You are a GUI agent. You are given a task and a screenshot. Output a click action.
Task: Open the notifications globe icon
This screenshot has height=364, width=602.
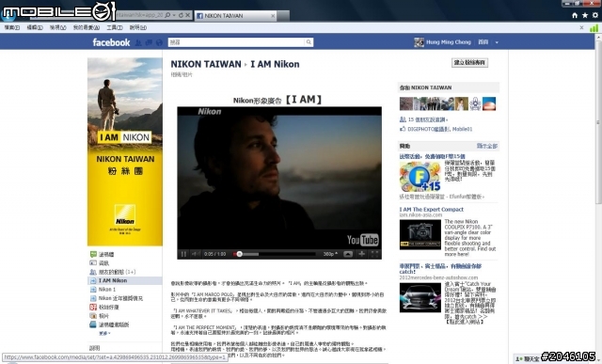click(159, 42)
